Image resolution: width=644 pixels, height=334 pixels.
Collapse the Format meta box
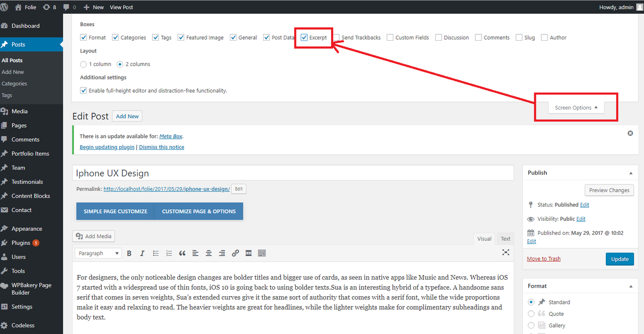pos(631,286)
